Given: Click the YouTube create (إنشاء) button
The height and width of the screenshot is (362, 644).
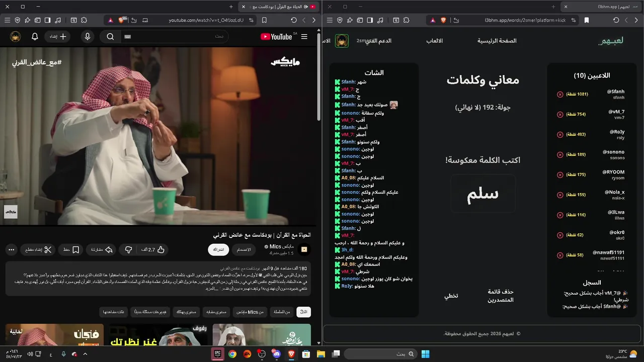Looking at the screenshot, I should [x=57, y=37].
